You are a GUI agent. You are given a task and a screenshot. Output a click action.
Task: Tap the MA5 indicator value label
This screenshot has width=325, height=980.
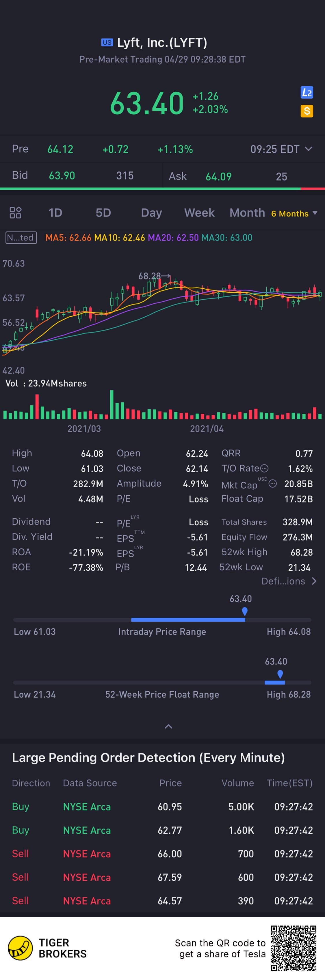point(68,238)
